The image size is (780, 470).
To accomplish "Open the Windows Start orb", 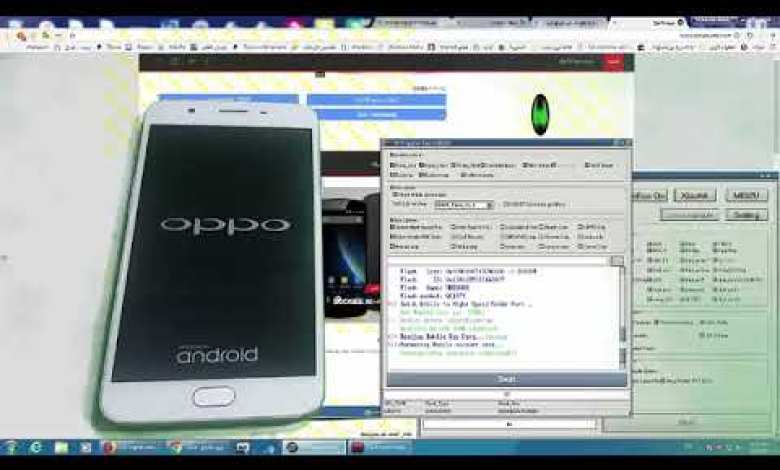I will click(10, 447).
